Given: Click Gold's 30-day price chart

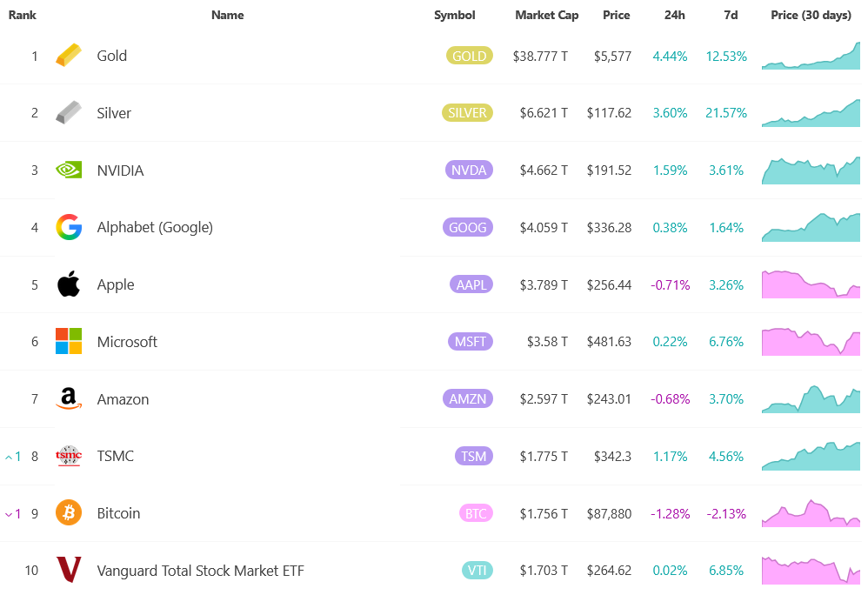Looking at the screenshot, I should point(811,55).
